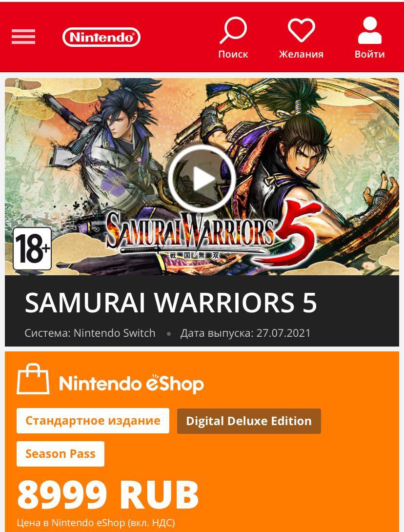404x532 pixels.
Task: Click the Система: Nintendo Switch text
Action: (90, 333)
